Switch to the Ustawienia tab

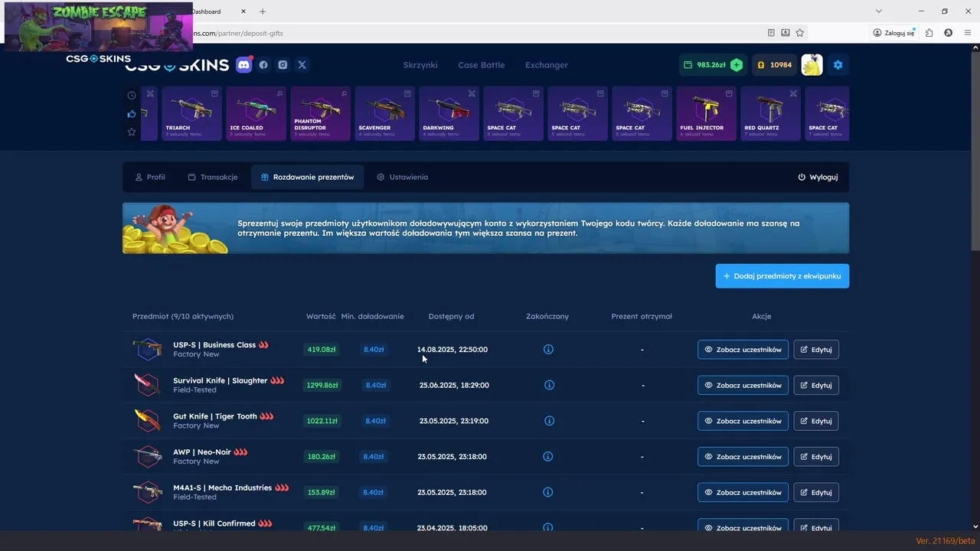coord(402,177)
